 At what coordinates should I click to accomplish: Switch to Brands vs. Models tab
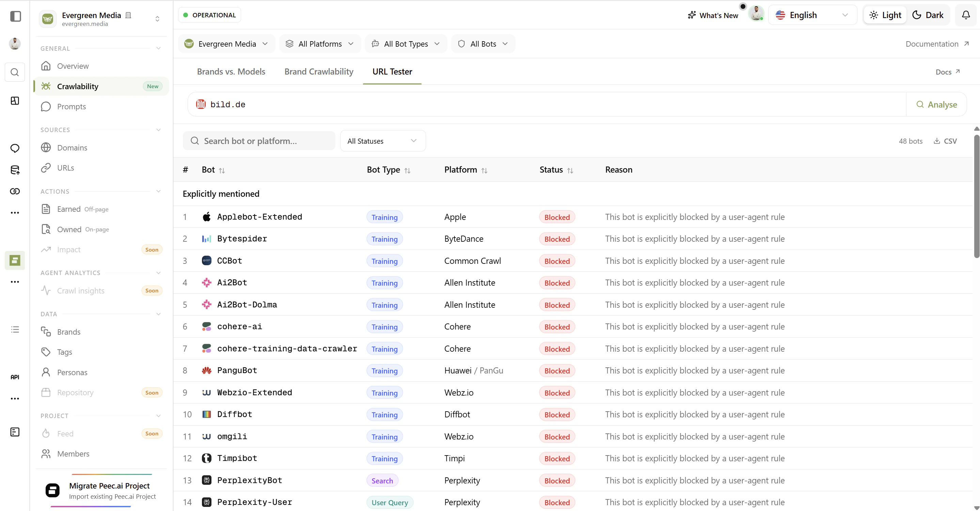click(x=231, y=71)
